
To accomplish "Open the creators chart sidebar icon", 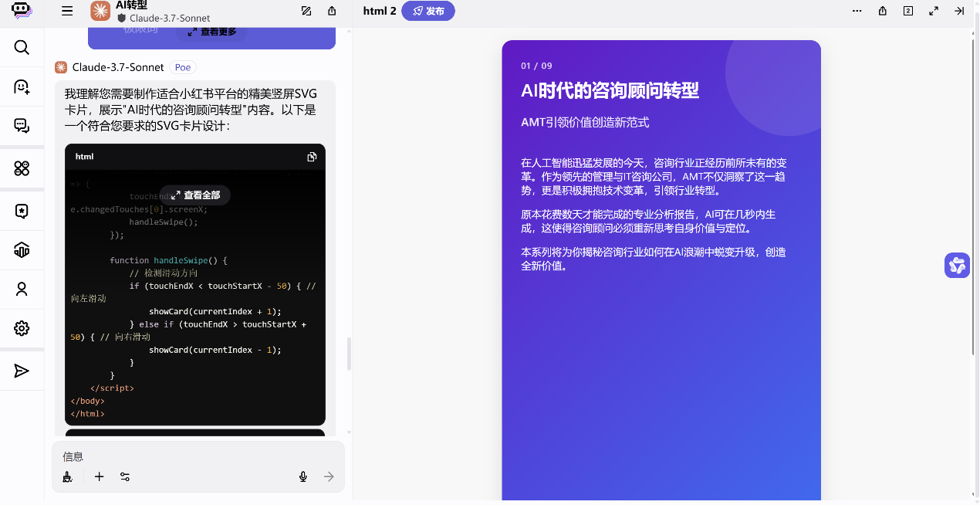I will pyautogui.click(x=22, y=249).
